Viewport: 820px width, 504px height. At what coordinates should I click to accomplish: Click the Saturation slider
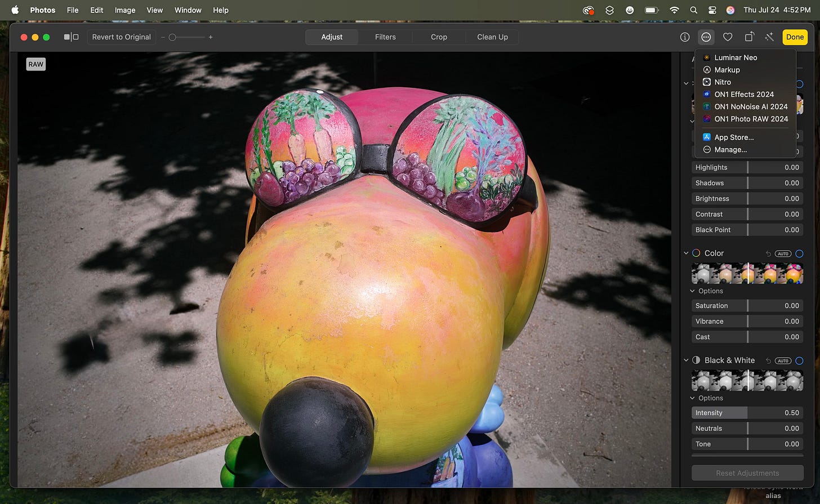tap(747, 306)
